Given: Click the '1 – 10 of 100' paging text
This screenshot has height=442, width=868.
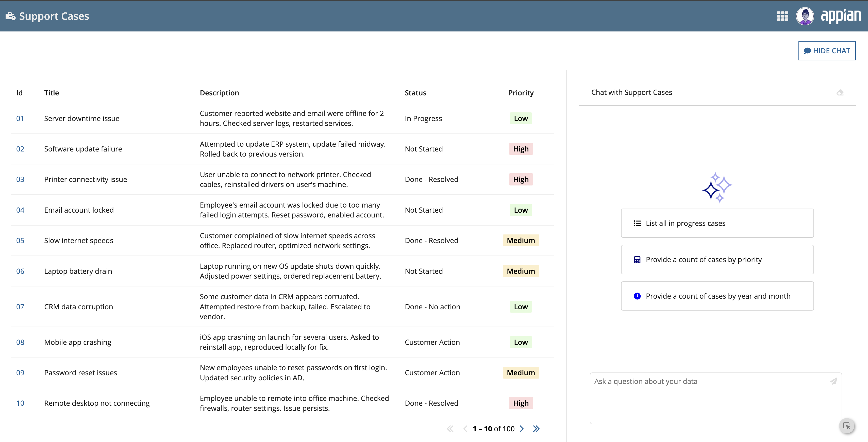Looking at the screenshot, I should coord(494,429).
